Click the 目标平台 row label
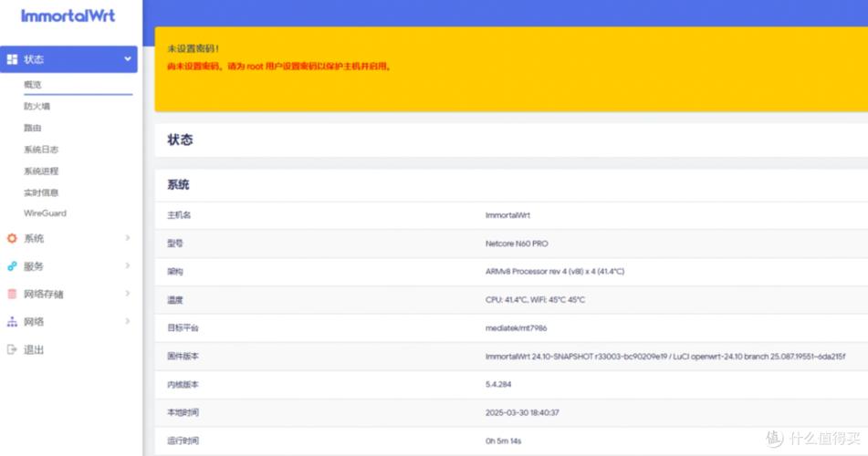The width and height of the screenshot is (868, 456). (x=183, y=328)
